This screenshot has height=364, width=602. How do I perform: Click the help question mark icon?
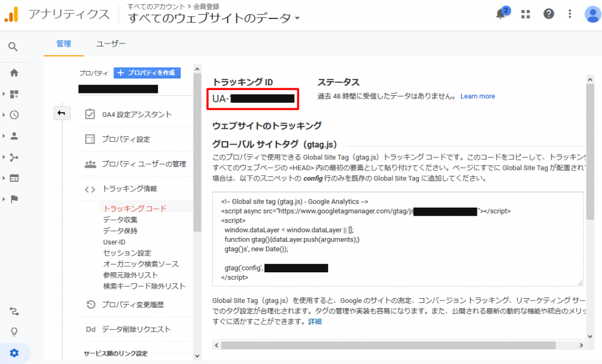(549, 14)
